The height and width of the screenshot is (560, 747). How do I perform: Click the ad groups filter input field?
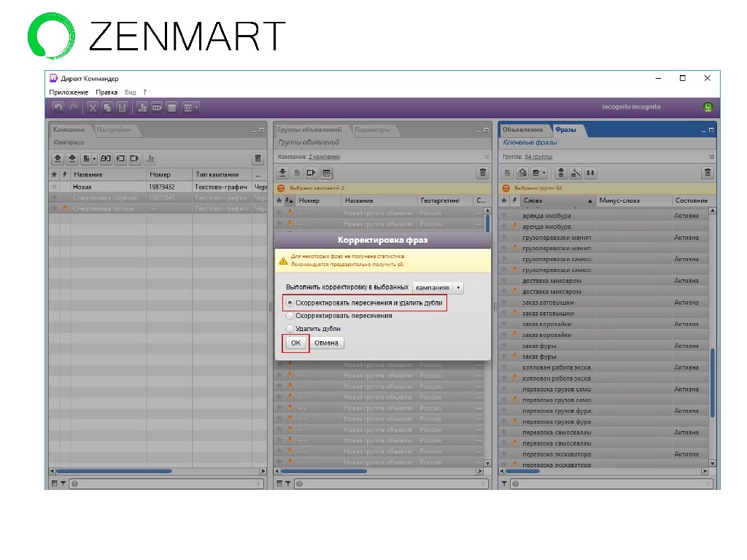(391, 484)
